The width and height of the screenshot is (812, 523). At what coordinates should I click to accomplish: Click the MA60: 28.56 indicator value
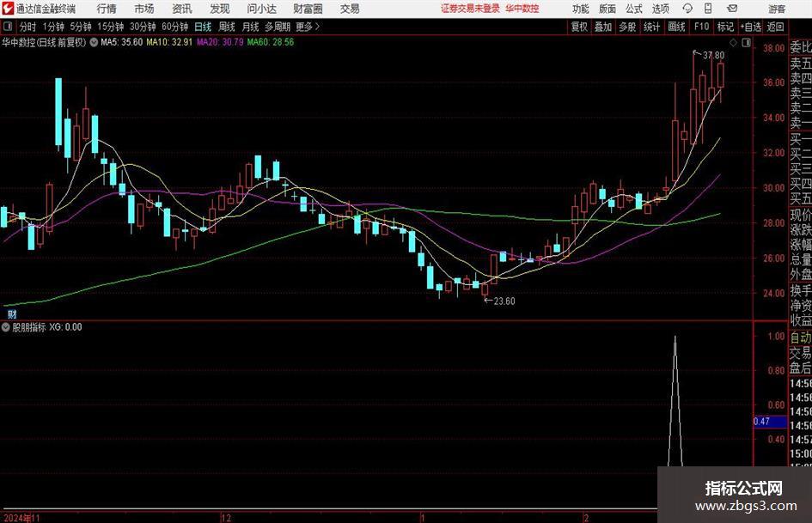point(271,42)
